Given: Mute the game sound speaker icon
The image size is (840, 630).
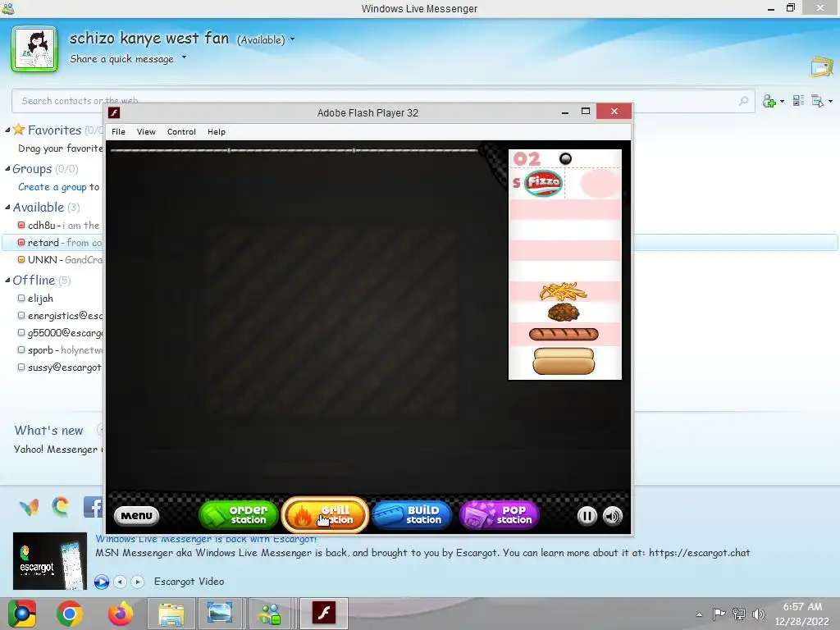Looking at the screenshot, I should pyautogui.click(x=613, y=516).
